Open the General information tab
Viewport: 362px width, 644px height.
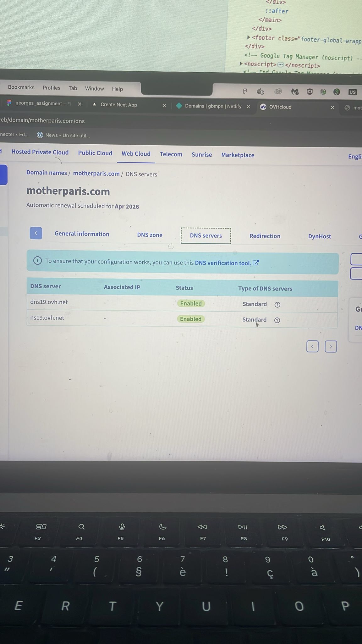[x=82, y=234]
